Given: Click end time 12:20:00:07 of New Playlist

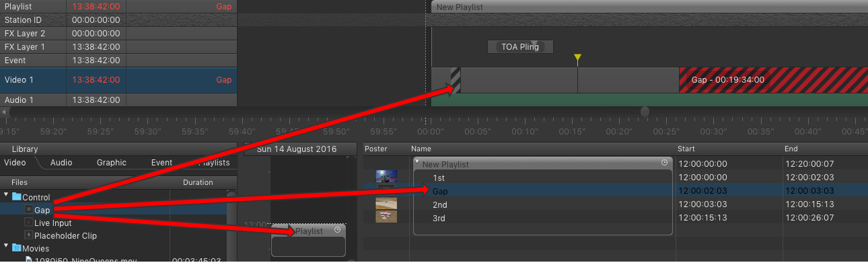Looking at the screenshot, I should (809, 163).
